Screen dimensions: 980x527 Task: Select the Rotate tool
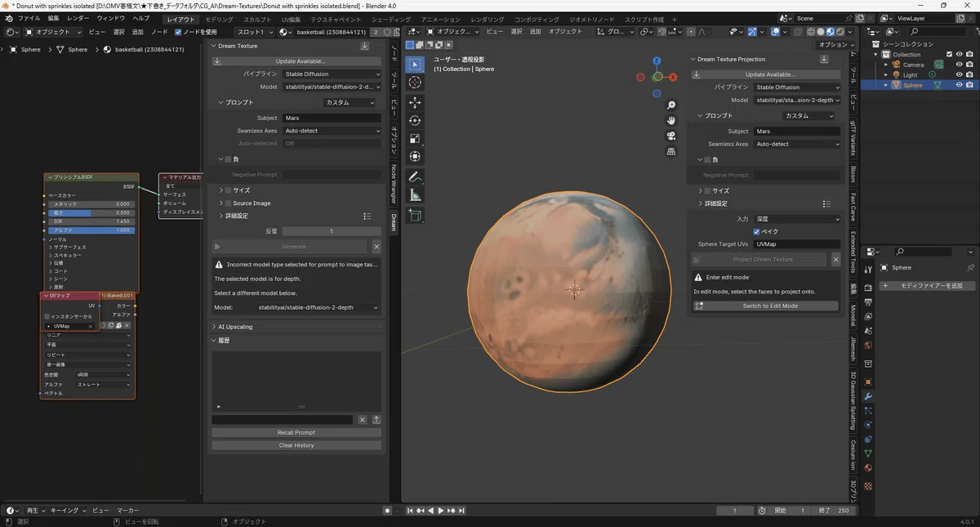pos(415,121)
